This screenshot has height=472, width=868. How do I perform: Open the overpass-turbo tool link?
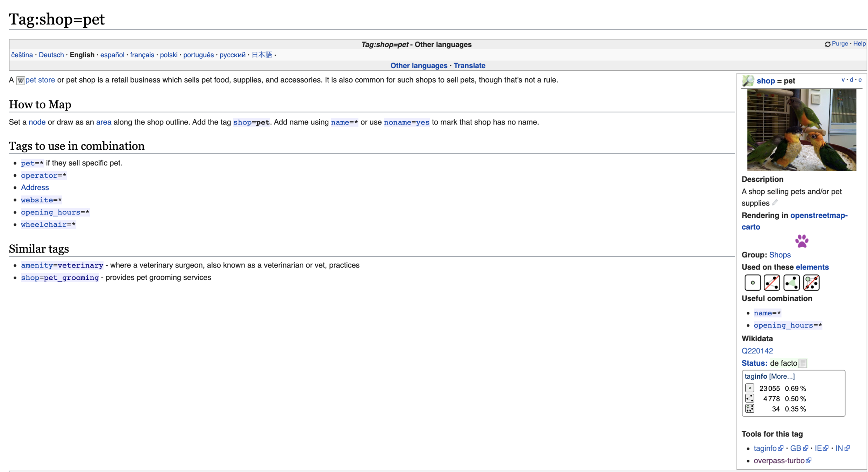(x=779, y=460)
